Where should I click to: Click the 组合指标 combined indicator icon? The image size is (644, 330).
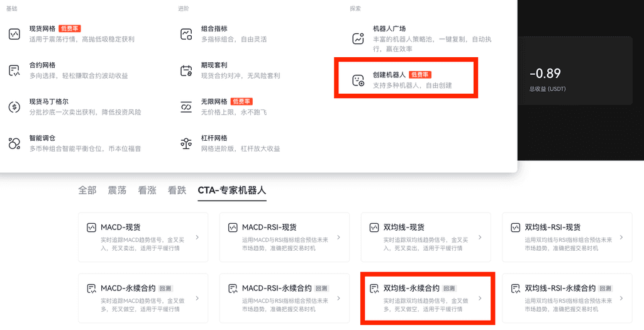tap(186, 34)
